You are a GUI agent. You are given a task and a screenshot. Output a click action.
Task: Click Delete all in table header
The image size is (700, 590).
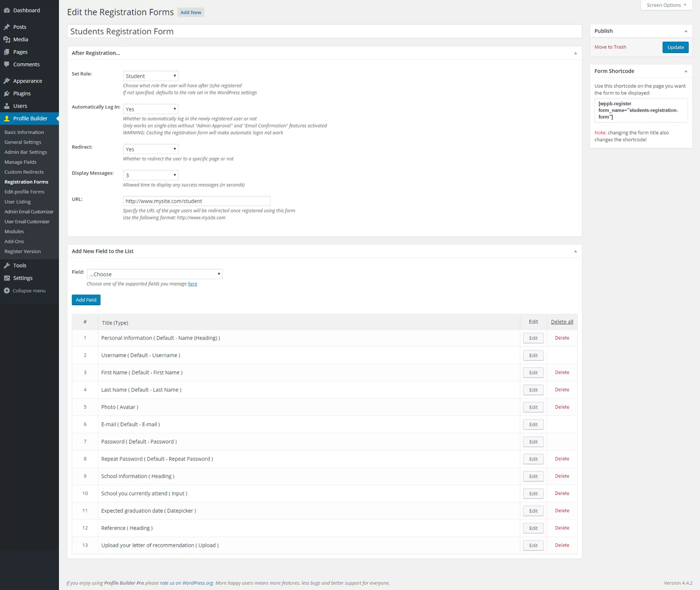coord(562,322)
